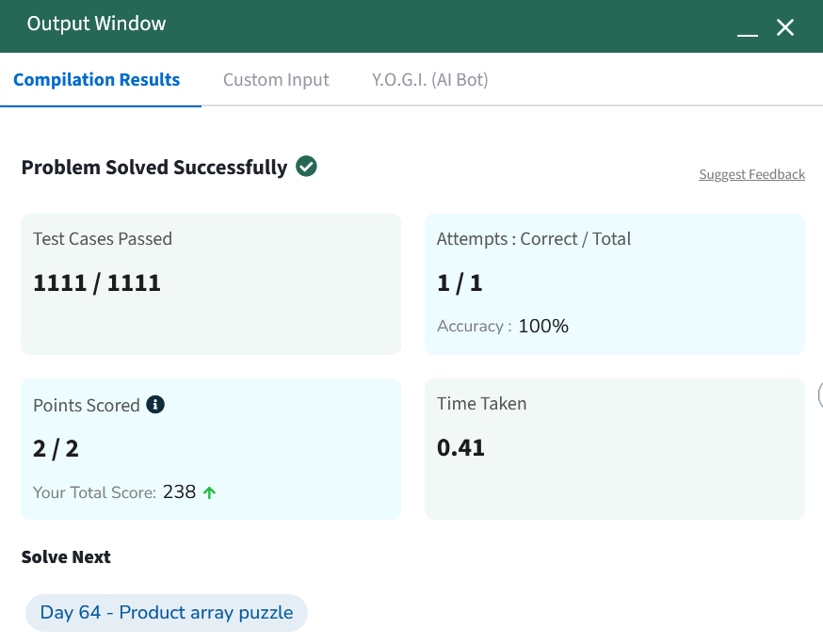Screen dimensions: 823x644
Task: Click the Solve Next heading
Action: [x=66, y=556]
